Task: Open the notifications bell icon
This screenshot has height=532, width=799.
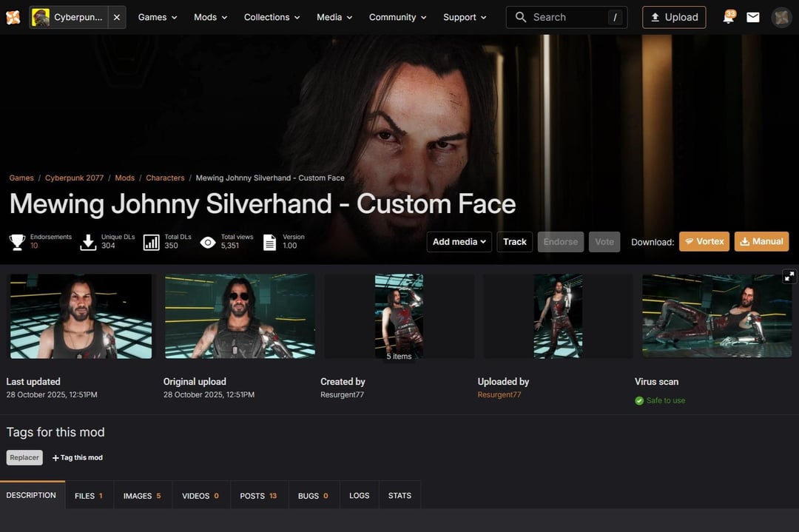Action: point(729,17)
